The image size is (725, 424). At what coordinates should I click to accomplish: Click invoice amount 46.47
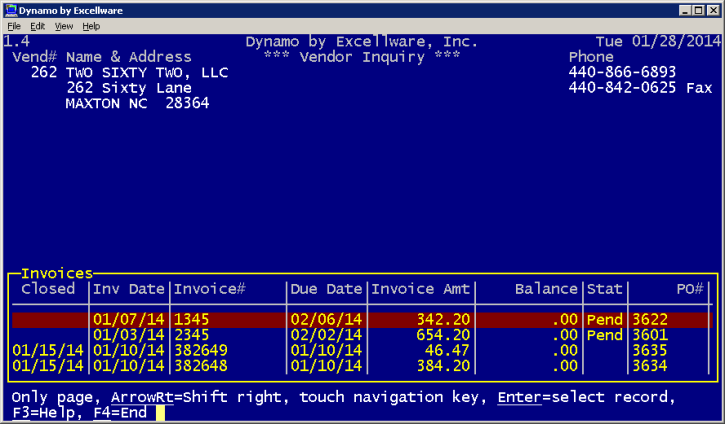[448, 350]
